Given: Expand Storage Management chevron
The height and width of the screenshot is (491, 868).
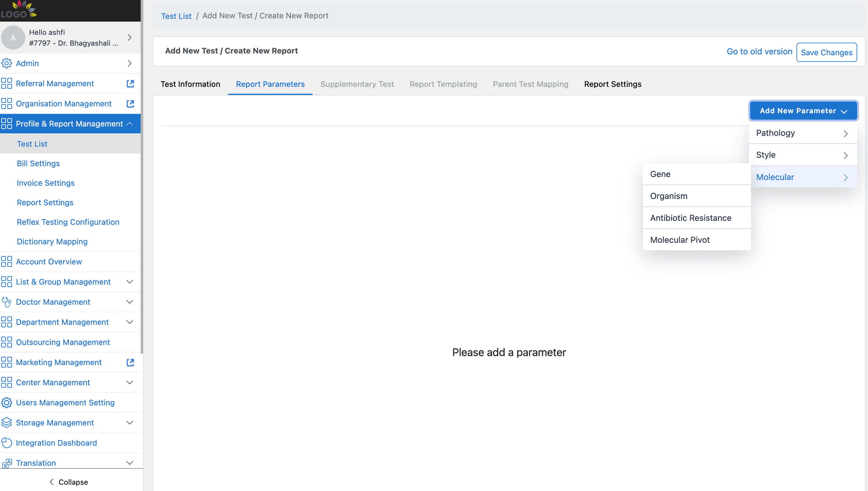Looking at the screenshot, I should coord(130,422).
